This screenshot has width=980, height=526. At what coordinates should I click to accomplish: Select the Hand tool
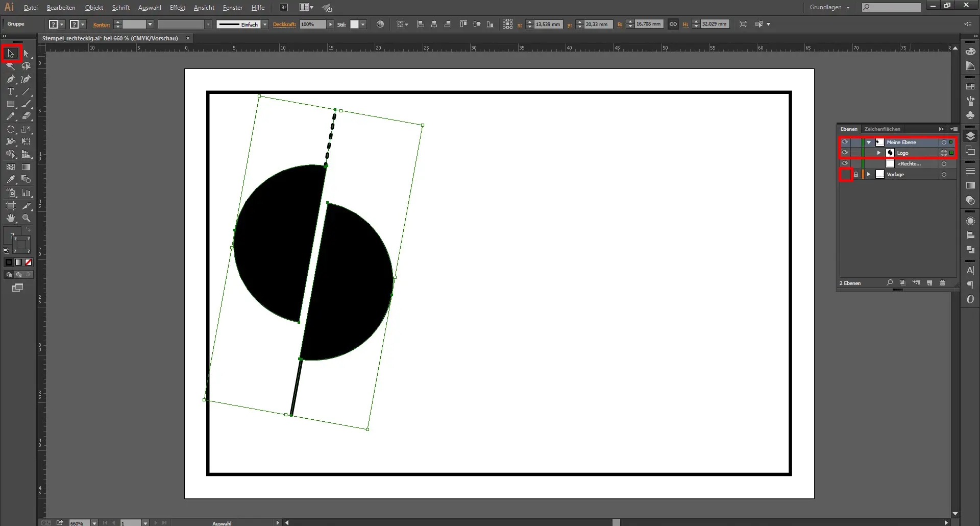[11, 218]
